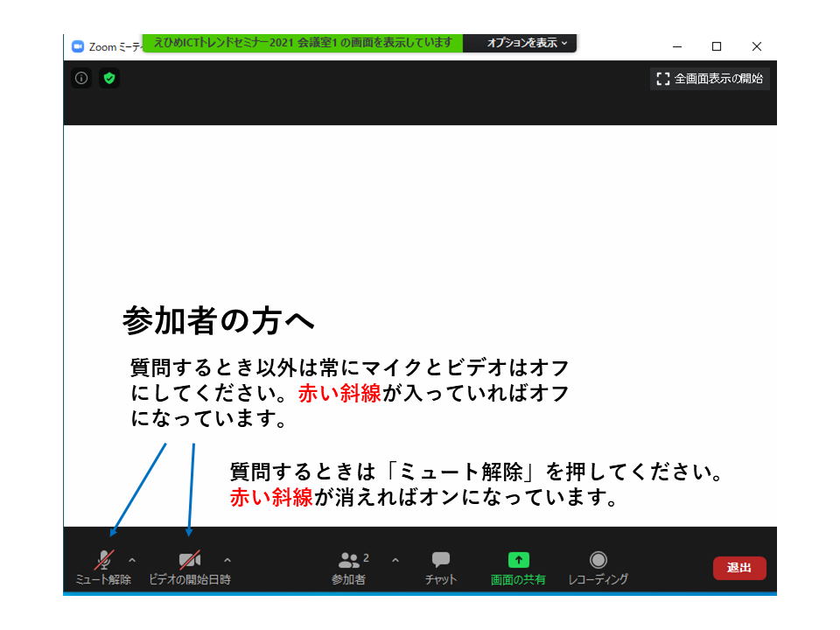Click the green 画面の共有 share icon
This screenshot has height=630, width=840.
pos(518,560)
